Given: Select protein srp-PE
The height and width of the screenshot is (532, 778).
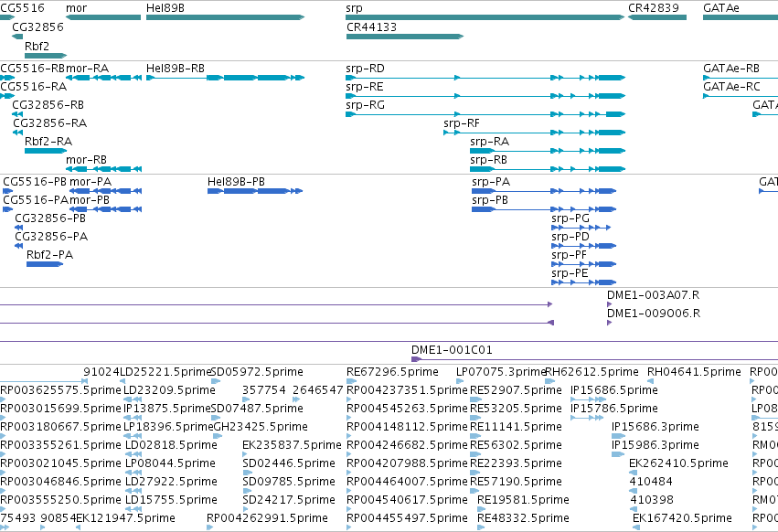Looking at the screenshot, I should (583, 282).
